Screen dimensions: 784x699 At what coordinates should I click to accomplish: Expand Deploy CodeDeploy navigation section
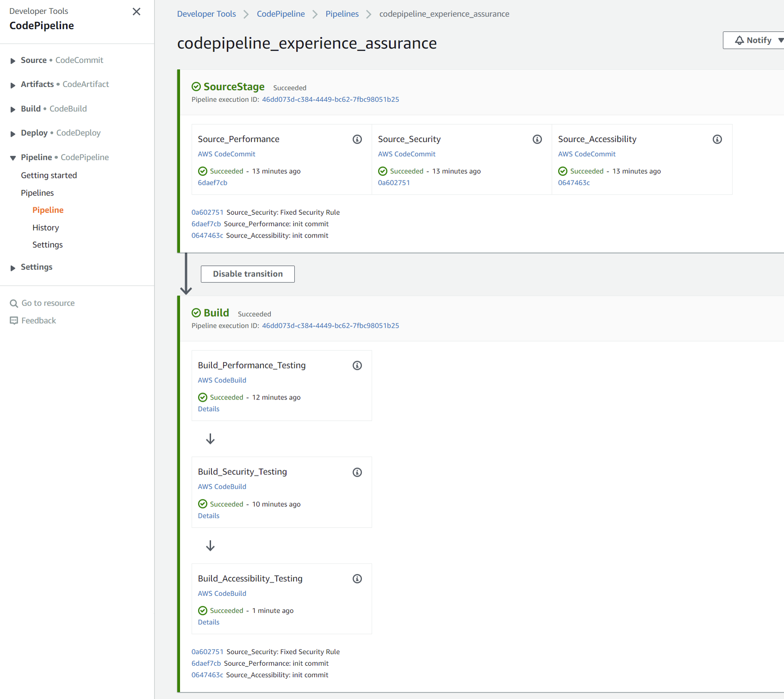click(x=13, y=133)
